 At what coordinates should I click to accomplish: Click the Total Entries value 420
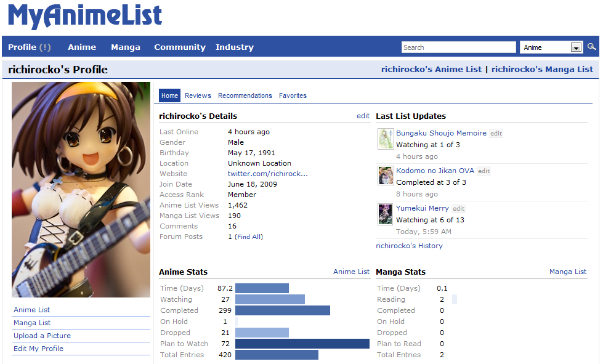[225, 355]
